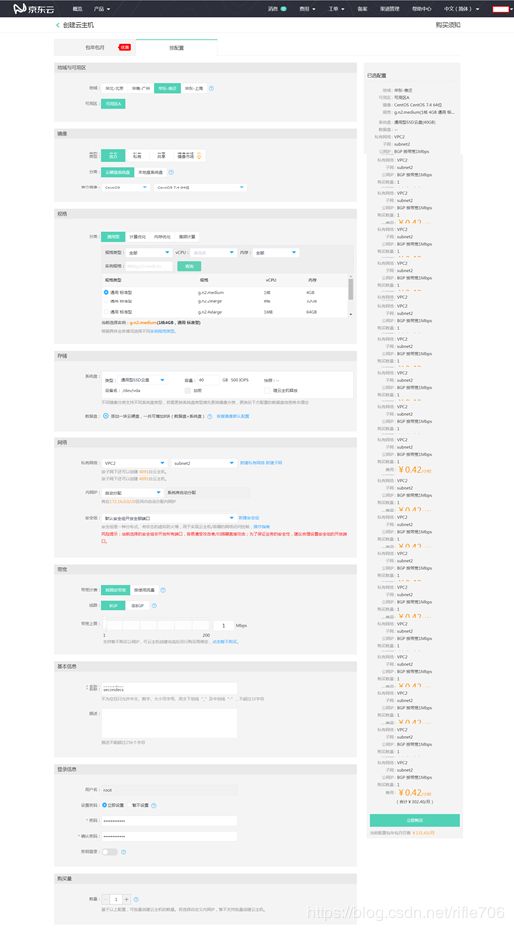Select the g.n2.medium instance radio button
The height and width of the screenshot is (931, 514).
coord(106,292)
